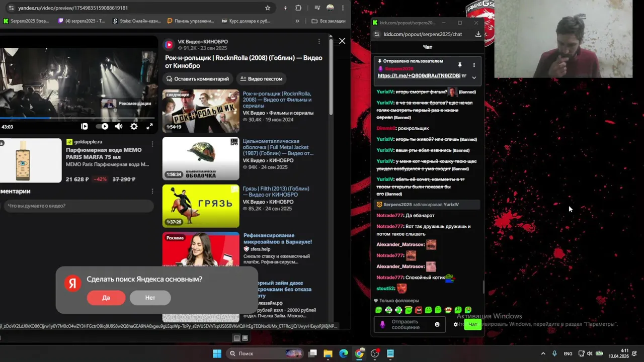Open the pinned t.me link

click(419, 76)
